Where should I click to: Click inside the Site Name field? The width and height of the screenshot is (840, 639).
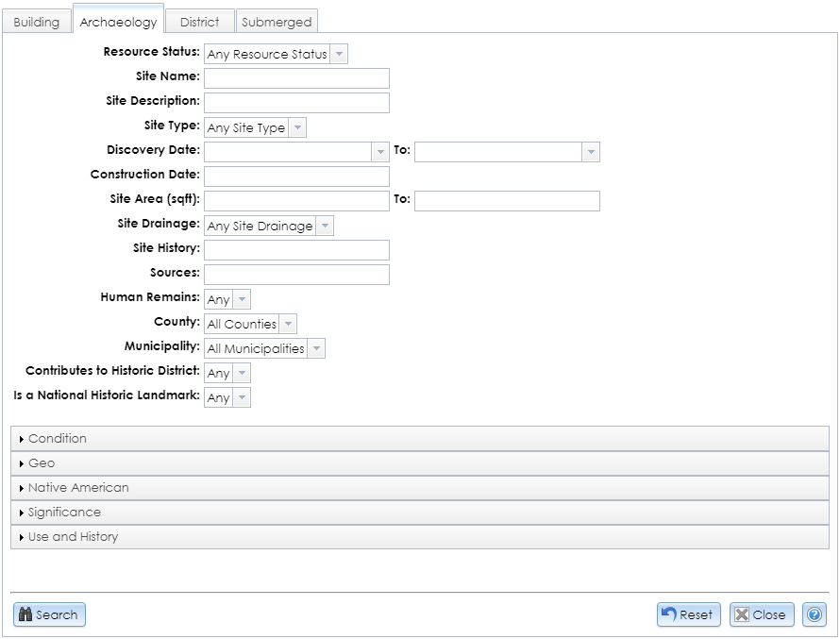point(295,77)
